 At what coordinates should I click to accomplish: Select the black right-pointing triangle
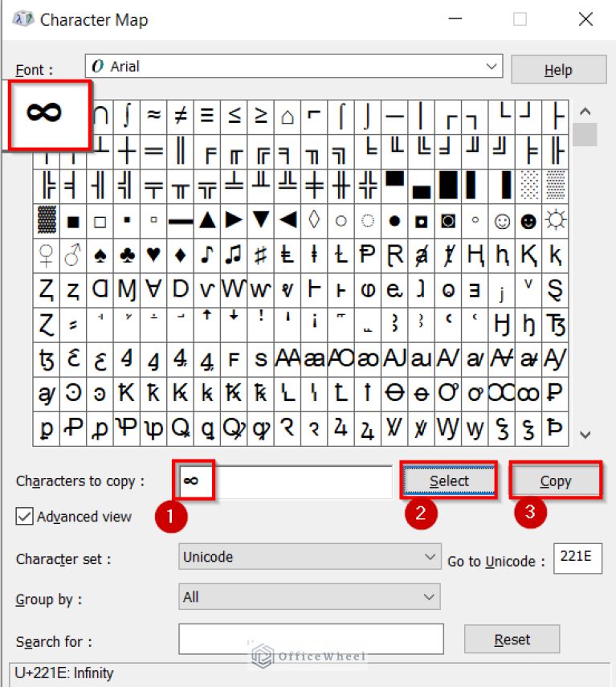(234, 220)
